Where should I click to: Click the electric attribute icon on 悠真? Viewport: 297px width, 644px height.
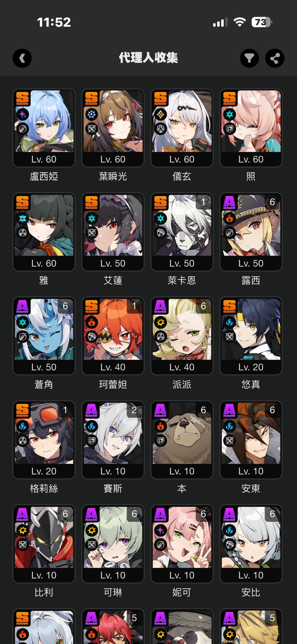(230, 322)
